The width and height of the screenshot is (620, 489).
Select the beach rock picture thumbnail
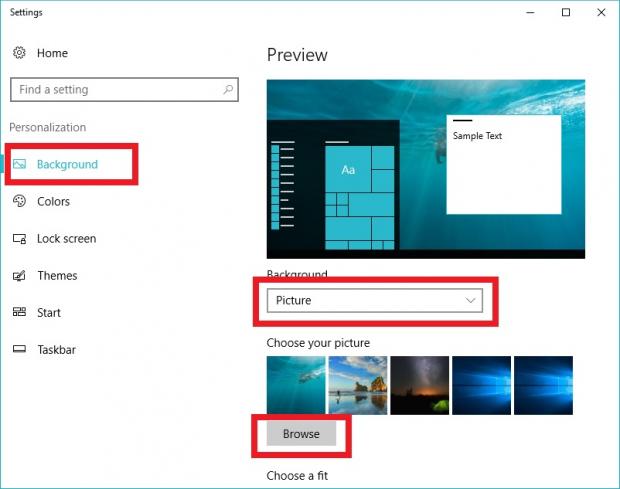pyautogui.click(x=357, y=385)
